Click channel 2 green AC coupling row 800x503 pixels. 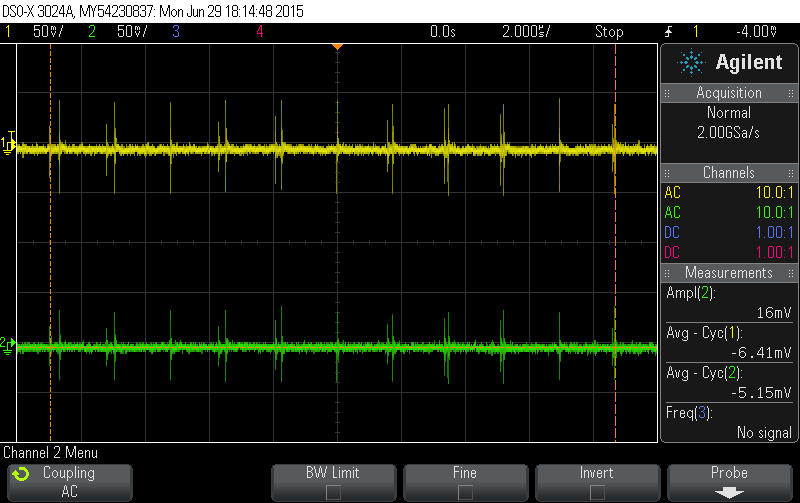pos(729,212)
